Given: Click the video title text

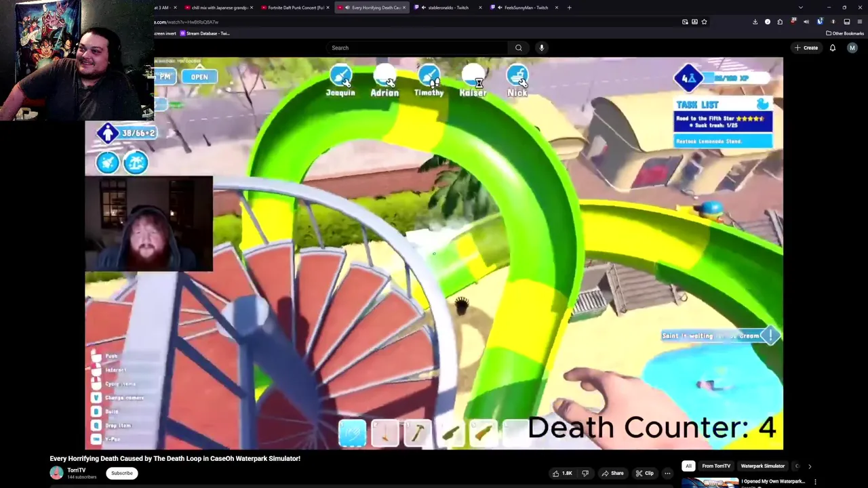Looking at the screenshot, I should click(x=175, y=458).
